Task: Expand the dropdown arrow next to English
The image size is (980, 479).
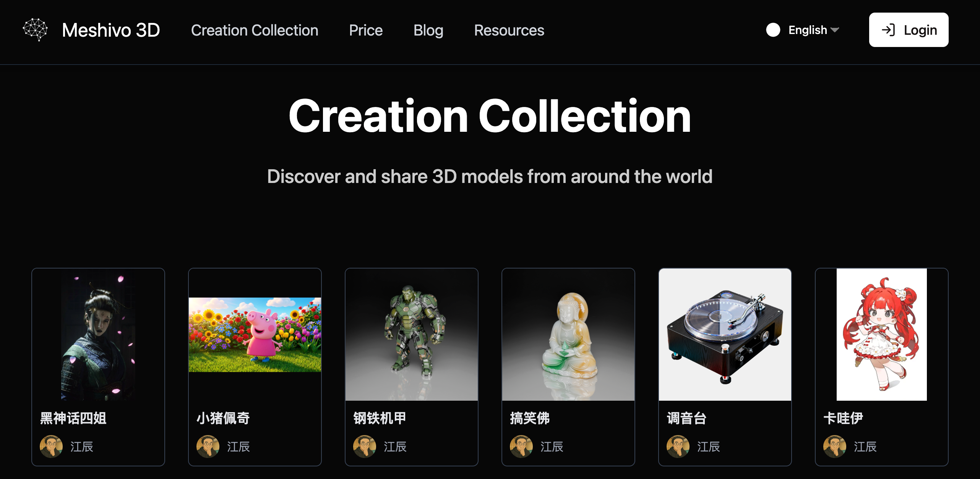Action: (x=835, y=30)
